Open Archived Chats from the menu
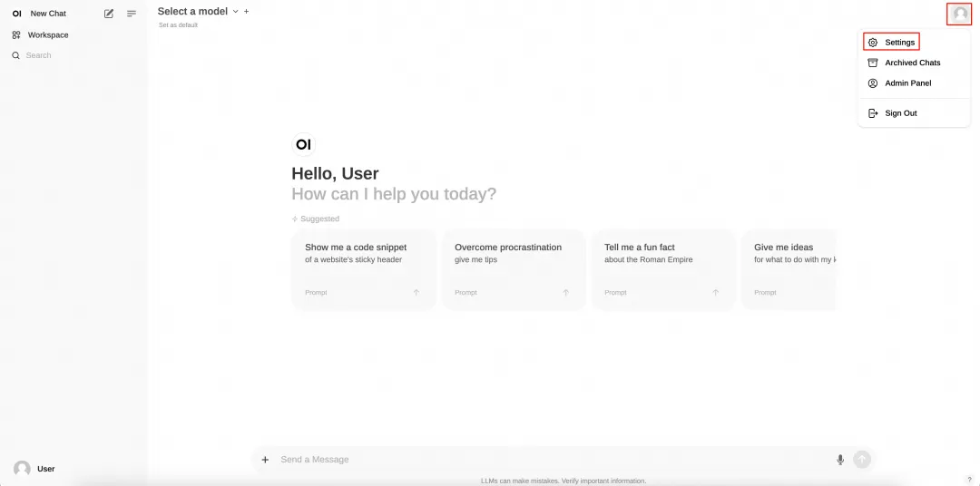The width and height of the screenshot is (980, 486). pos(912,63)
